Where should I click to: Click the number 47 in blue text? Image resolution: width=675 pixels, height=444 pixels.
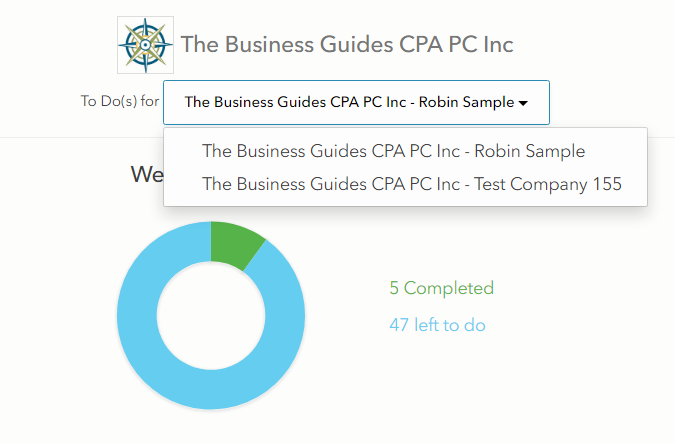[x=399, y=325]
